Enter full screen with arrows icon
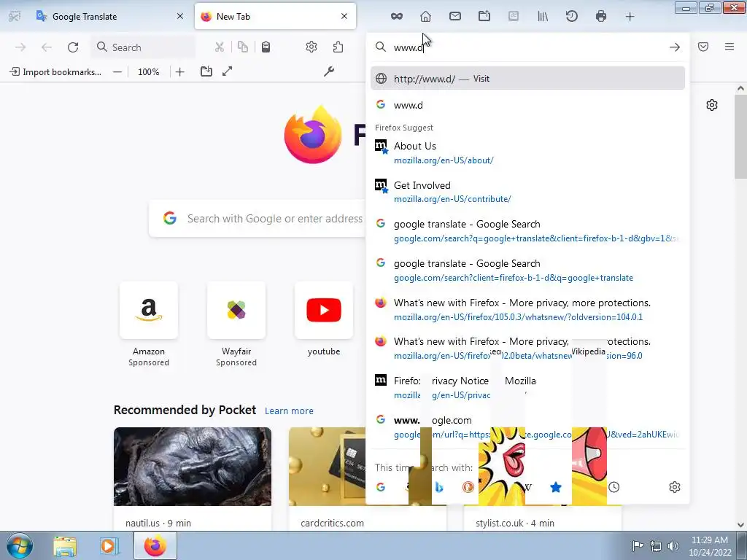747x560 pixels. point(228,71)
